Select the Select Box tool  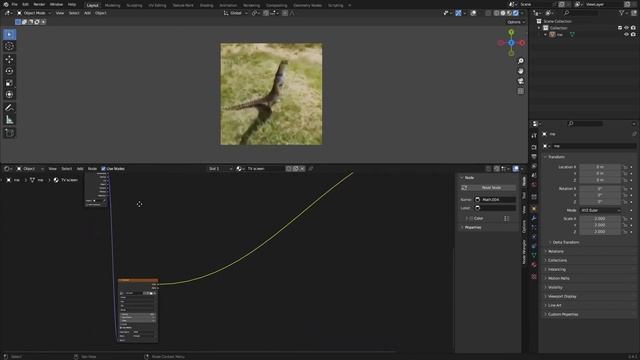9,34
